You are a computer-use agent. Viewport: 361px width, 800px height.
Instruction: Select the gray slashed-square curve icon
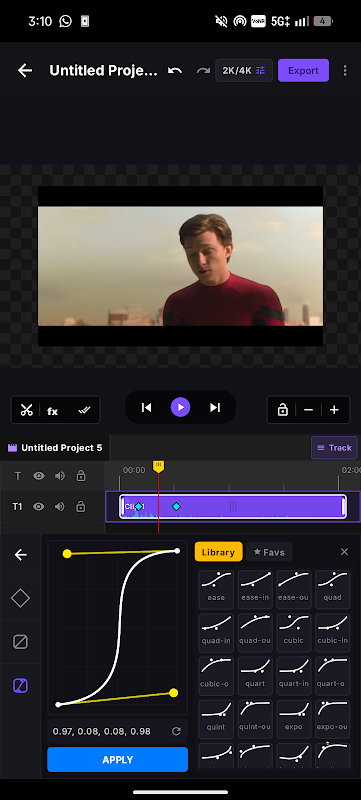[20, 642]
